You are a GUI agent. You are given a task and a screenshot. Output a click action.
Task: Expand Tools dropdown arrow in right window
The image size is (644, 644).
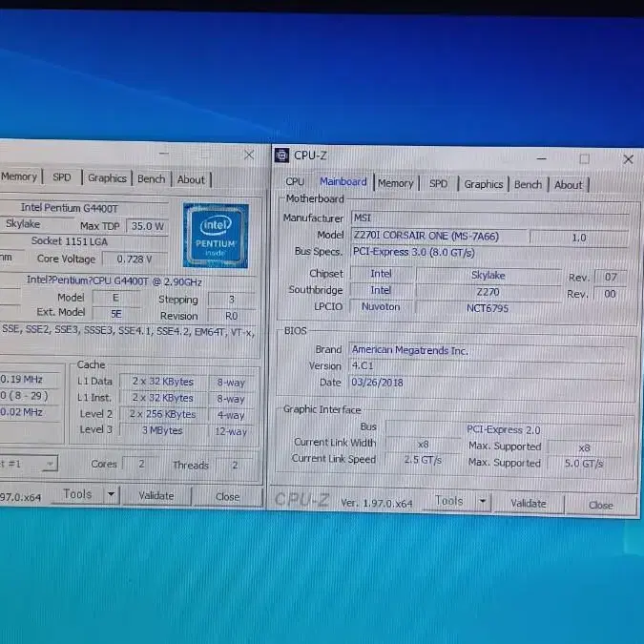pyautogui.click(x=483, y=502)
